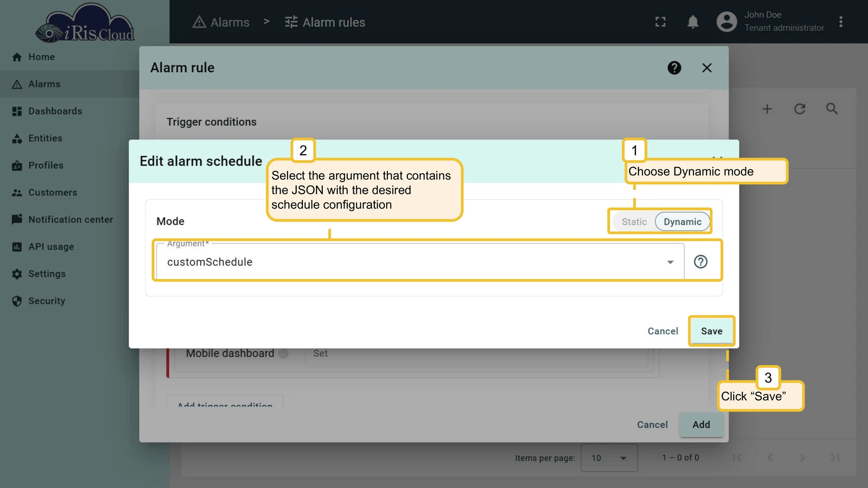868x488 pixels.
Task: Click the previous page arrow
Action: coord(769,458)
